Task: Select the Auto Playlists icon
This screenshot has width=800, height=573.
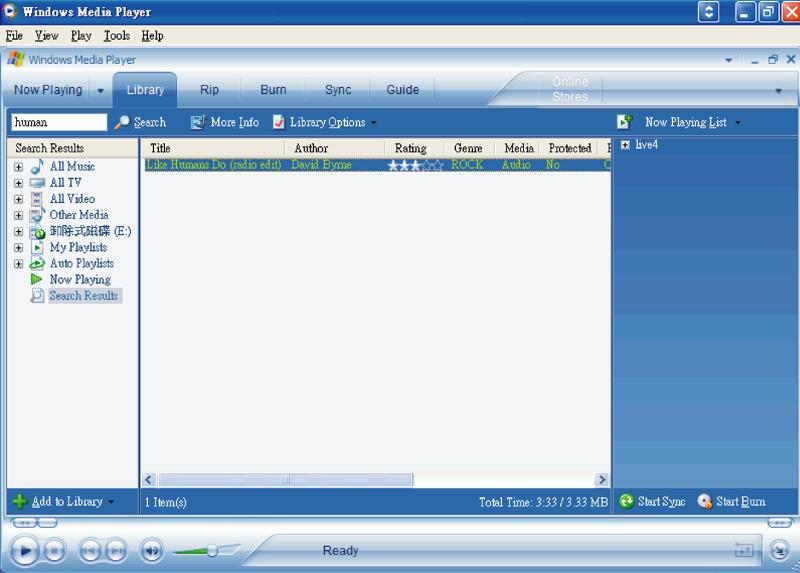Action: pyautogui.click(x=37, y=263)
